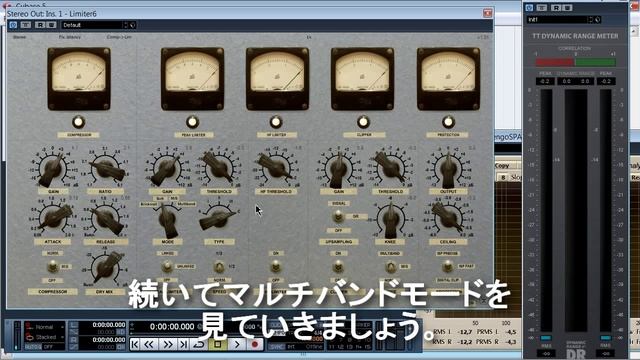Close the Limiter6 plugin window
Screen dimensions: 640x360
[x=487, y=13]
